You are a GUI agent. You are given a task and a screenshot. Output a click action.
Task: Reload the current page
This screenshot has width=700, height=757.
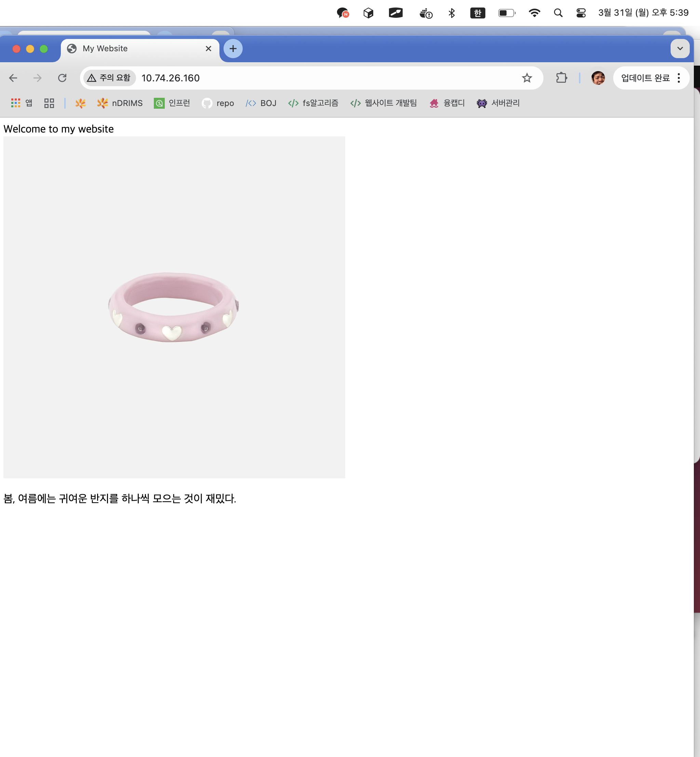pos(62,78)
